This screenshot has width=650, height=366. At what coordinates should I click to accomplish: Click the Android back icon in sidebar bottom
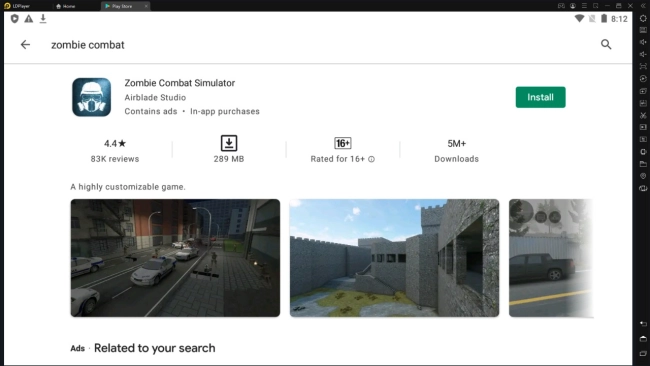[x=643, y=324]
